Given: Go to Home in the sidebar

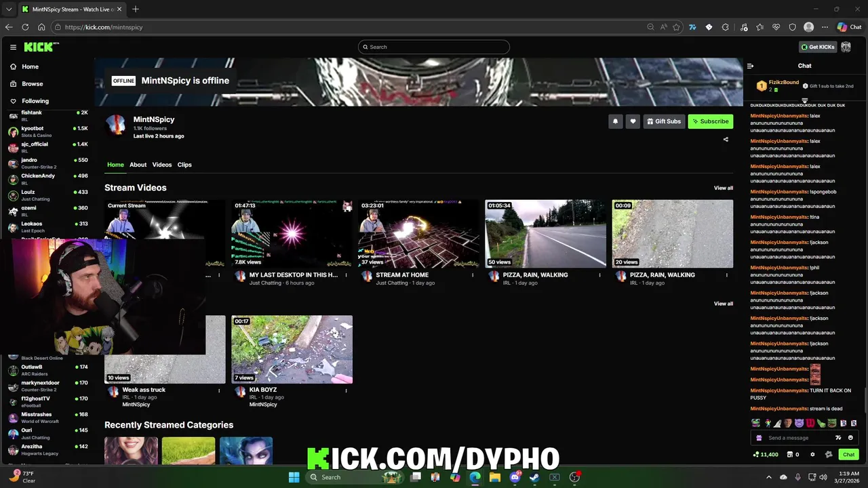Looking at the screenshot, I should (24, 66).
